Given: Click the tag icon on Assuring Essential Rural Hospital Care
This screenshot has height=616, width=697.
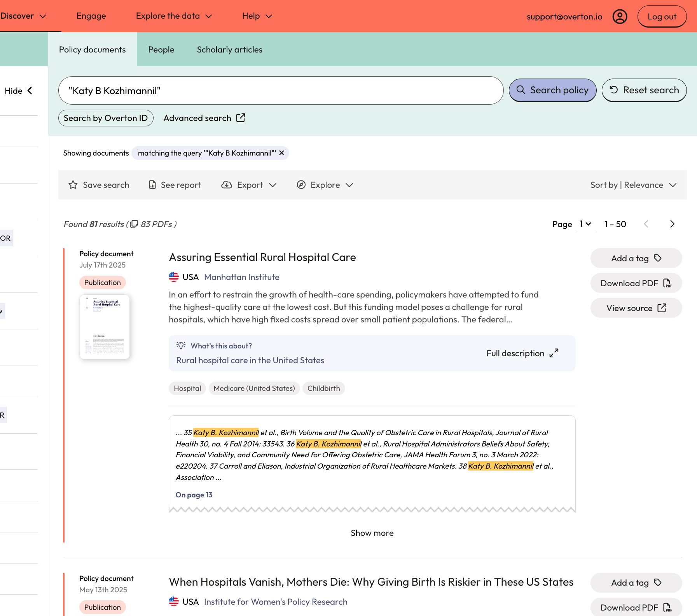Looking at the screenshot, I should pos(658,258).
